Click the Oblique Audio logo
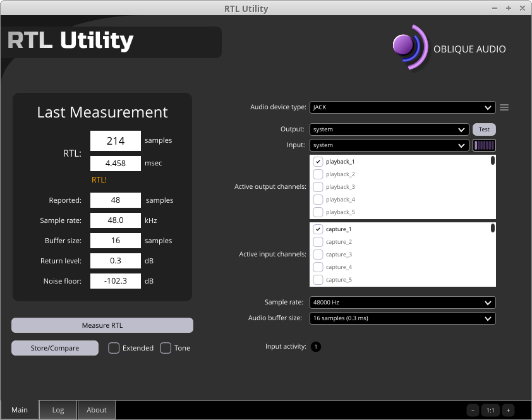The height and width of the screenshot is (420, 532). 410,47
